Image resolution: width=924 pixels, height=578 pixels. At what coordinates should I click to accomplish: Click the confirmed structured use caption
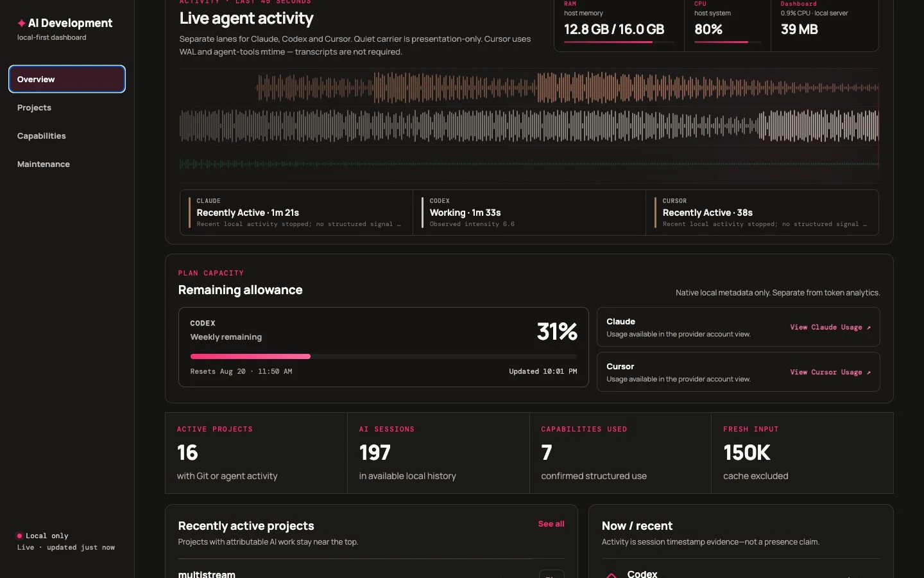tap(594, 476)
